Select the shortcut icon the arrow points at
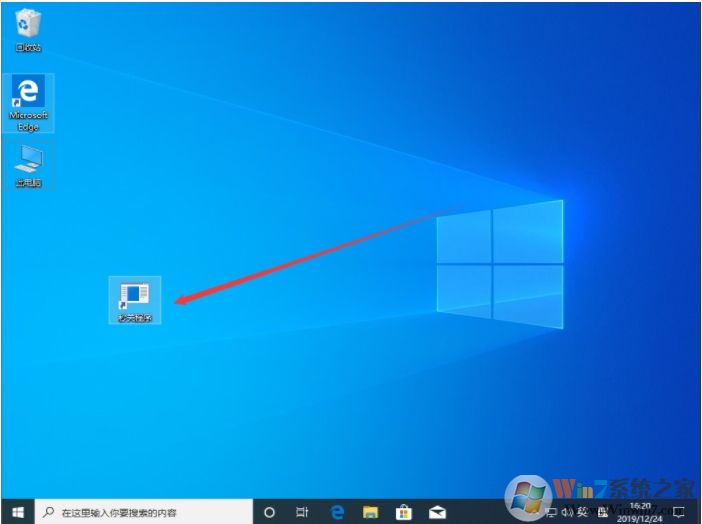The height and width of the screenshot is (524, 702). tap(135, 300)
